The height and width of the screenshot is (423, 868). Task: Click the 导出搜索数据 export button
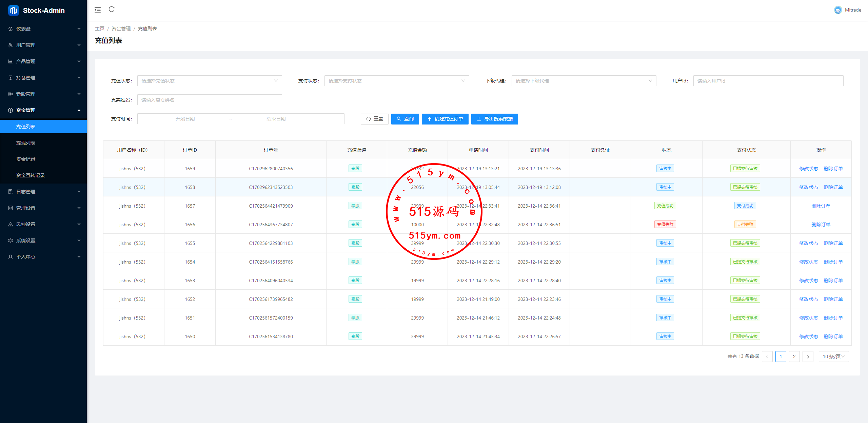[494, 119]
